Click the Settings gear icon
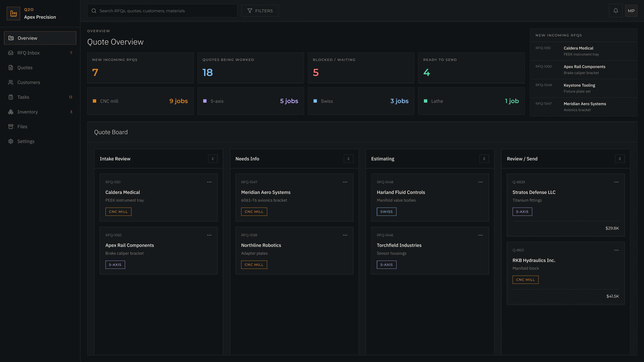 tap(11, 141)
